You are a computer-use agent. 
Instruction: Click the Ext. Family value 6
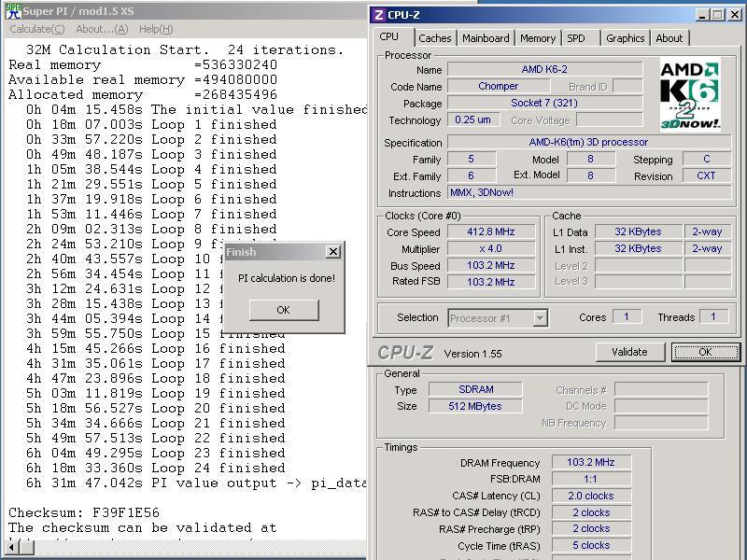point(472,175)
